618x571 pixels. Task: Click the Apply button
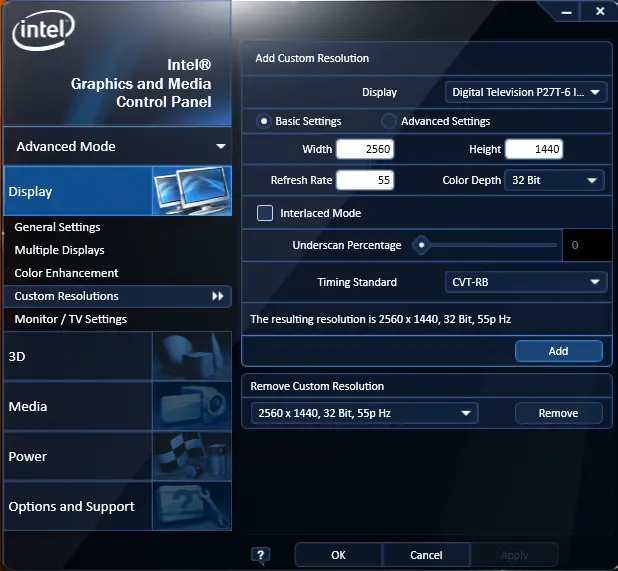point(514,555)
